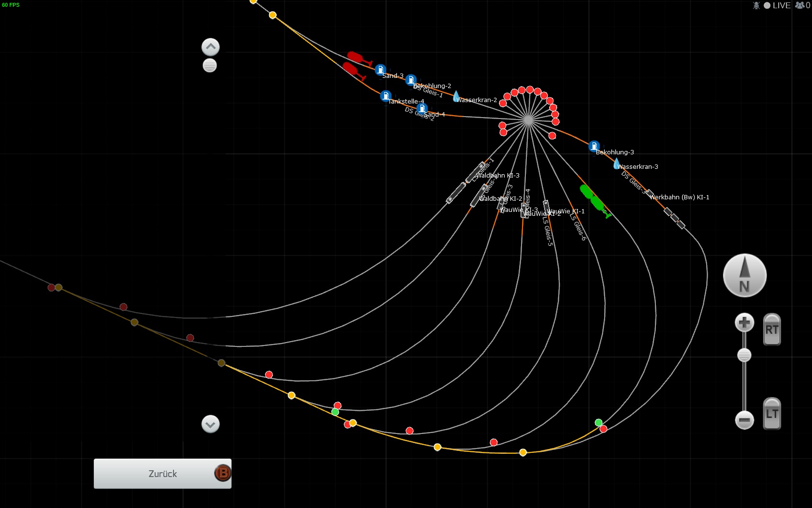Zoom in with the plus button
The image size is (812, 508).
(x=744, y=323)
